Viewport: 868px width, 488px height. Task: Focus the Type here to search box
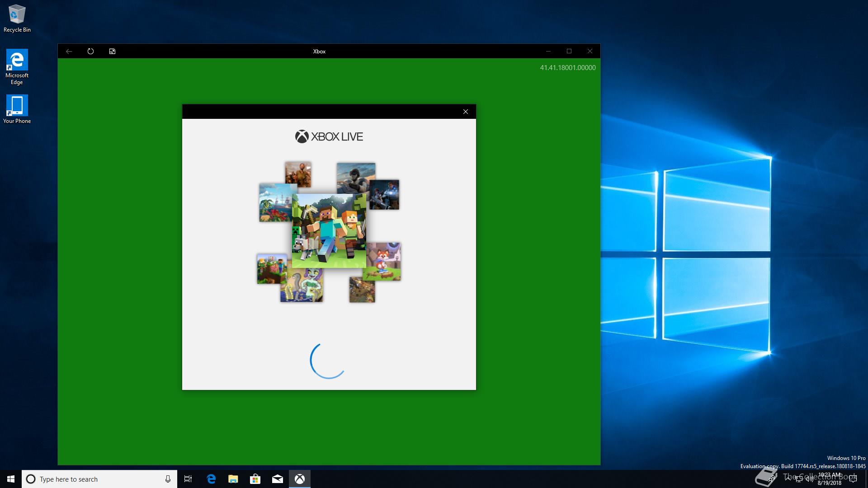[99, 479]
